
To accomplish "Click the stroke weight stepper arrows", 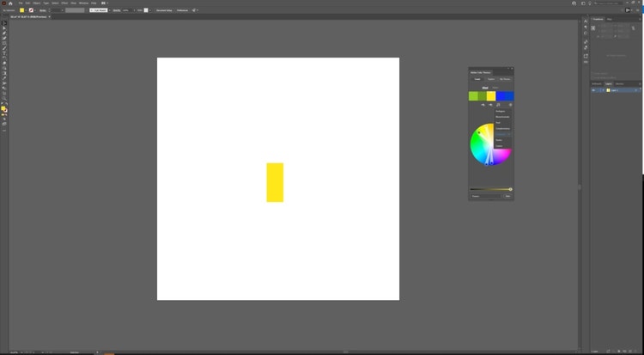I will [49, 10].
